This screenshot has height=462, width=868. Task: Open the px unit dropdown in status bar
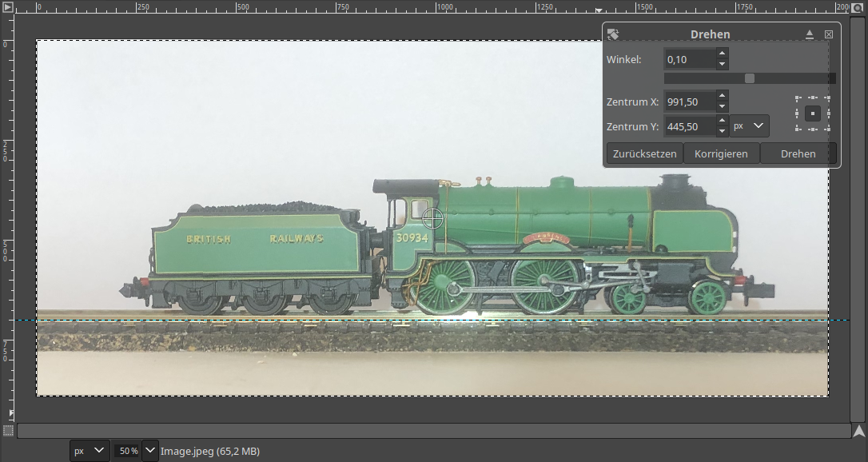(90, 451)
